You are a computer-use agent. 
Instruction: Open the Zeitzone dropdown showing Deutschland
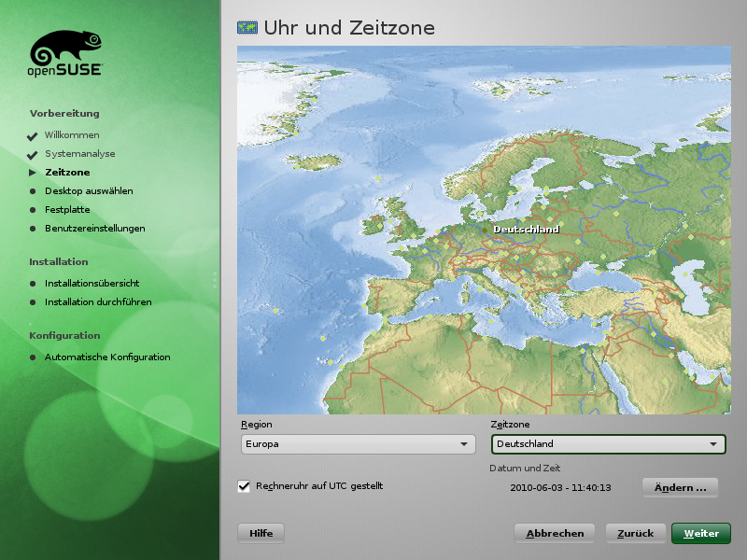click(x=608, y=444)
